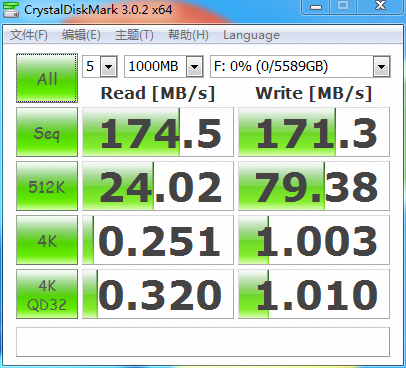
Task: Select the 4K read result 0.251
Action: (158, 240)
